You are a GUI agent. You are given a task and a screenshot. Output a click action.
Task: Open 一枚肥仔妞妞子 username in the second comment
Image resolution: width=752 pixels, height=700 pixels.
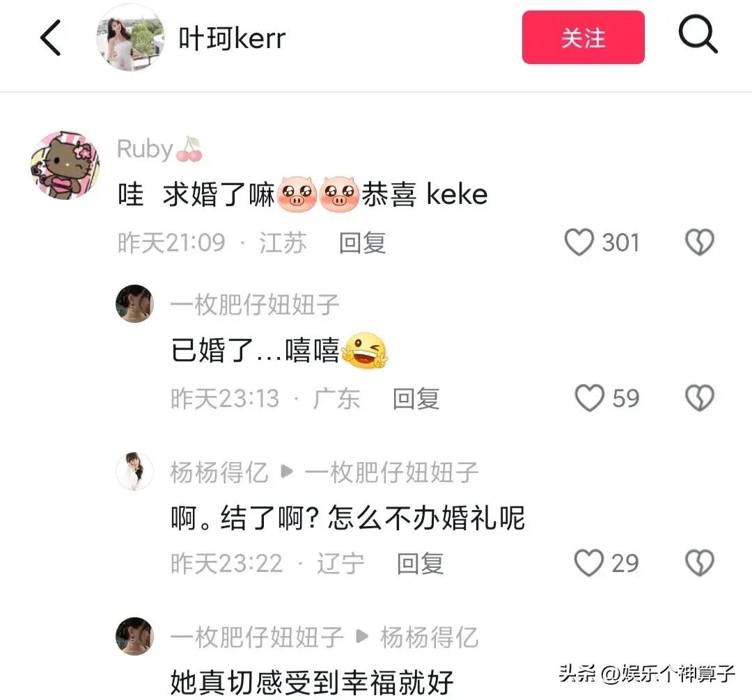pos(255,305)
